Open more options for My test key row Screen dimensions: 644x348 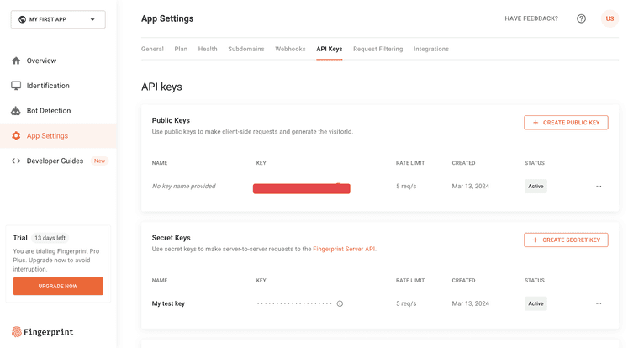(599, 303)
